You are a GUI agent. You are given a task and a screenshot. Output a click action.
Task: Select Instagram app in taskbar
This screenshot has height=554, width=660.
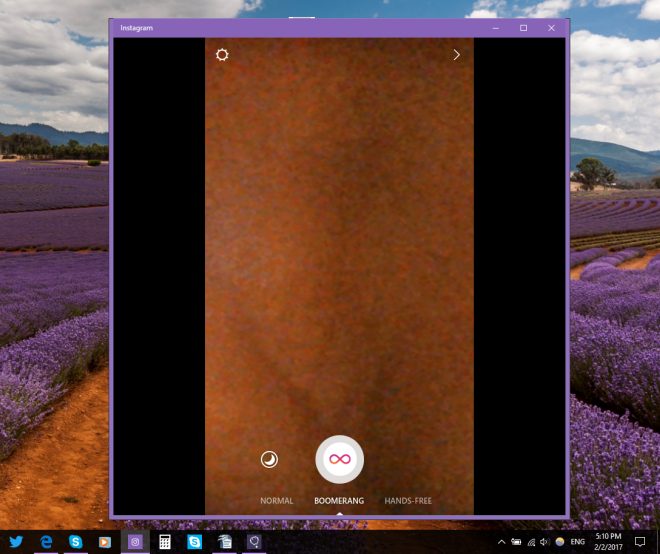click(135, 542)
